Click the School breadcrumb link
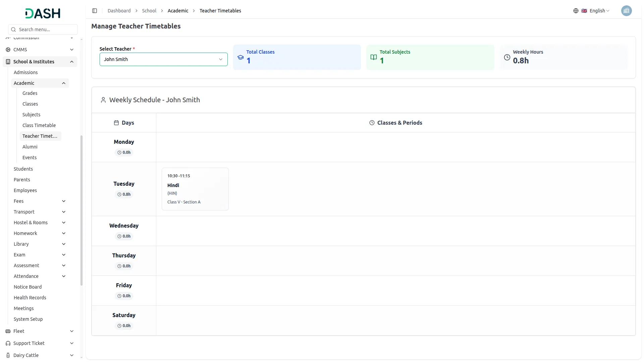This screenshot has width=644, height=362. coord(149,11)
